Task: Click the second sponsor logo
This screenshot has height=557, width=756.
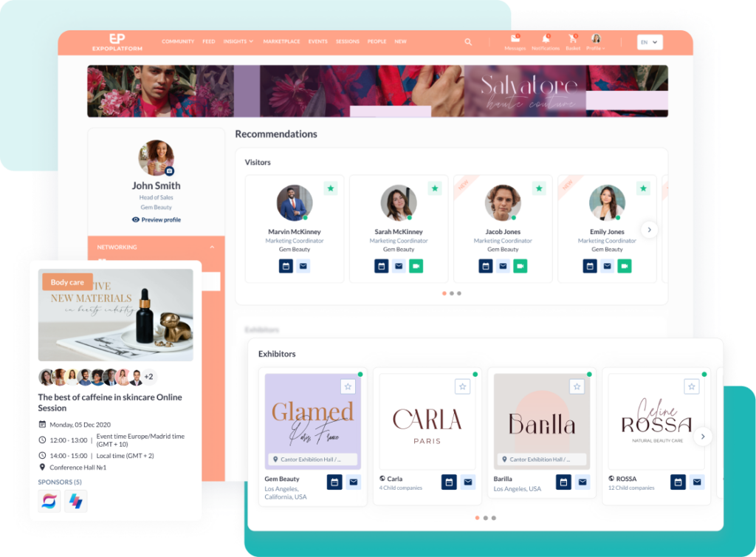Action: [x=76, y=501]
